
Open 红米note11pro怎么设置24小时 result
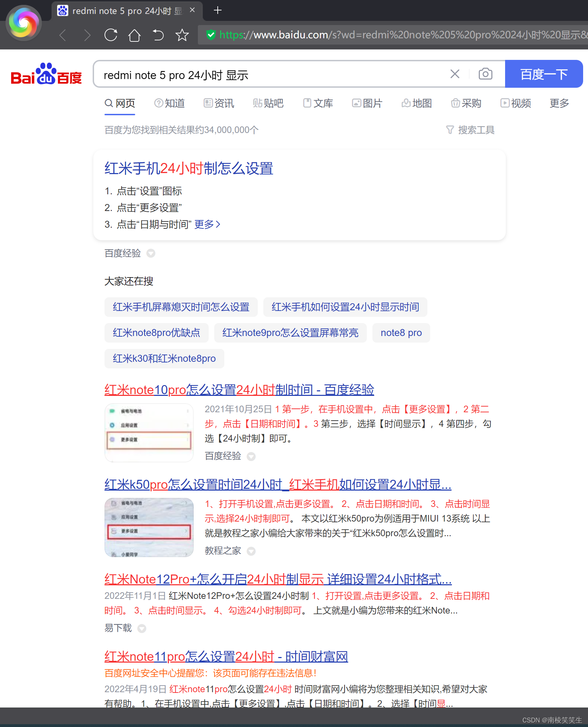(226, 656)
